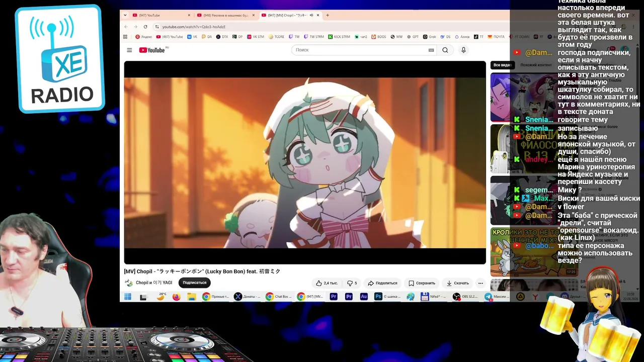Viewport: 644px width, 362px height.
Task: Open more actions three-dot menu under video
Action: point(480,283)
